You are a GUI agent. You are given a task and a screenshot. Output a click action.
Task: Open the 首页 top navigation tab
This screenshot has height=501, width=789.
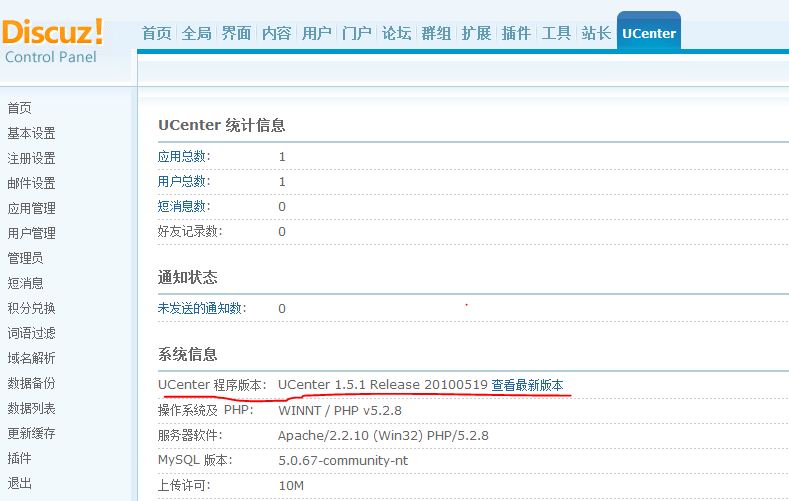[x=156, y=33]
